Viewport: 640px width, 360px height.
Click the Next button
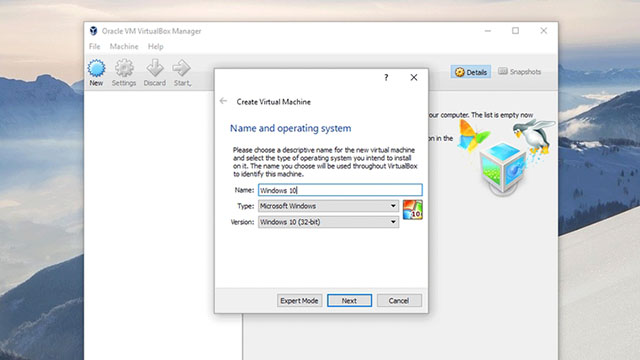[x=349, y=300]
